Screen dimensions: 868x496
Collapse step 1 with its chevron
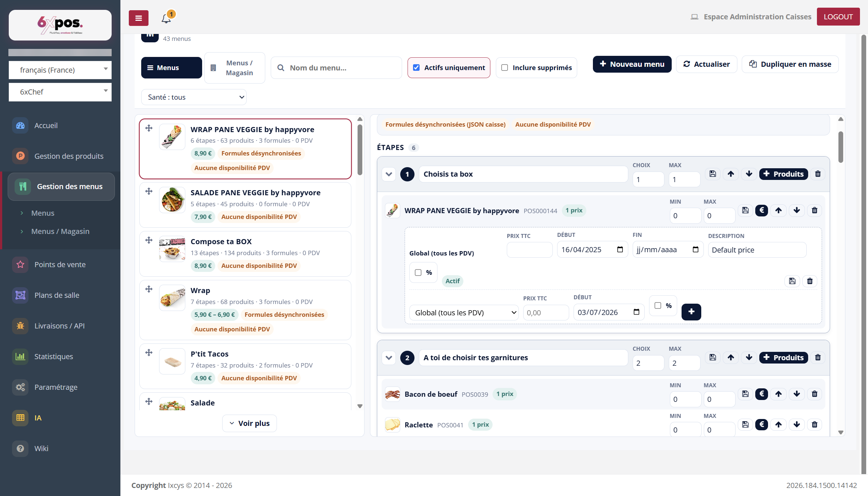pos(389,174)
